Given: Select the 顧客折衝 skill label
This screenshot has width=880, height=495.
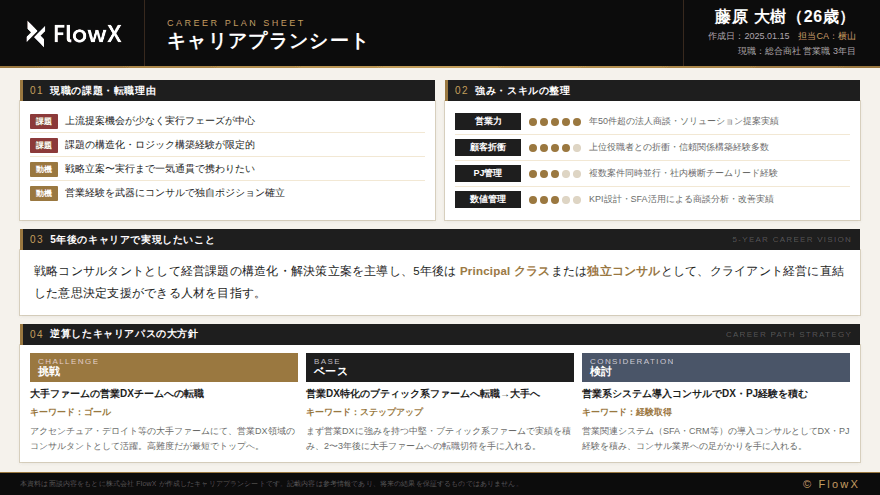Looking at the screenshot, I should [487, 148].
